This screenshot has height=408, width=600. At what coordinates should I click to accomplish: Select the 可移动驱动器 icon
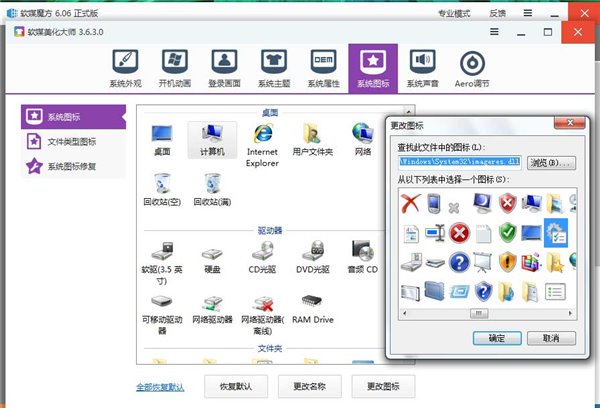click(162, 314)
